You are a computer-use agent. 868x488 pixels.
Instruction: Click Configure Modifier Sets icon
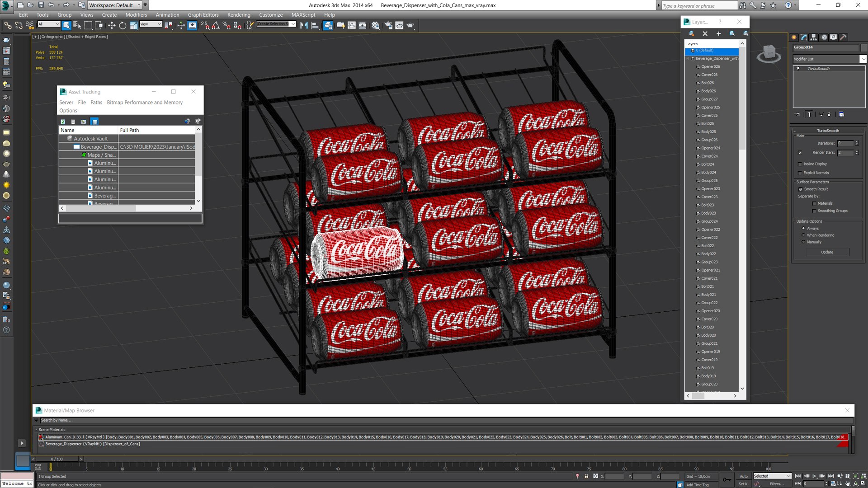[841, 114]
